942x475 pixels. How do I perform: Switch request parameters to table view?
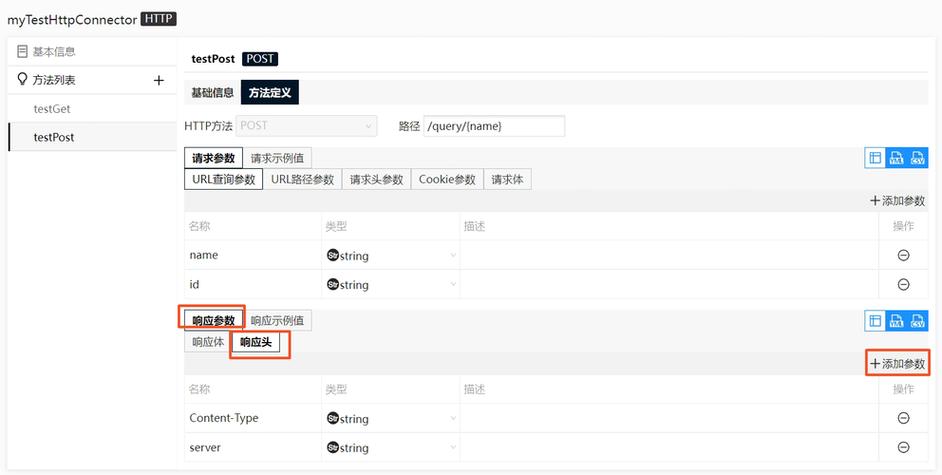(x=875, y=158)
